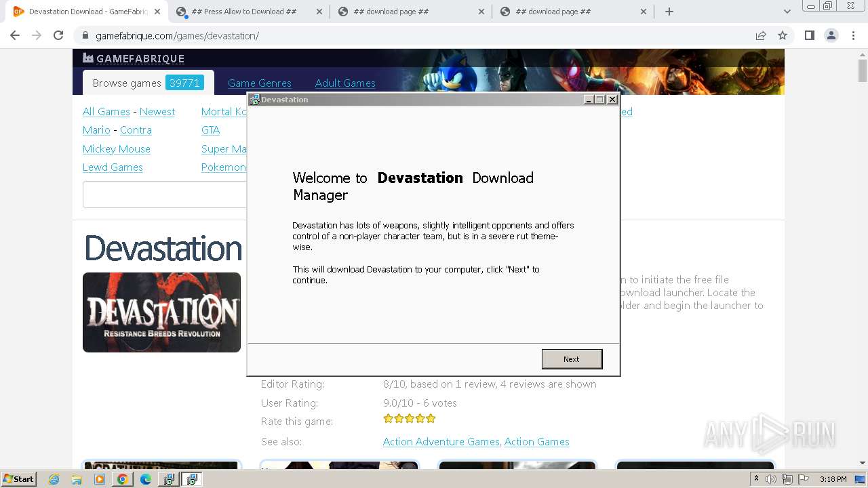View site info lock icon

[85, 36]
